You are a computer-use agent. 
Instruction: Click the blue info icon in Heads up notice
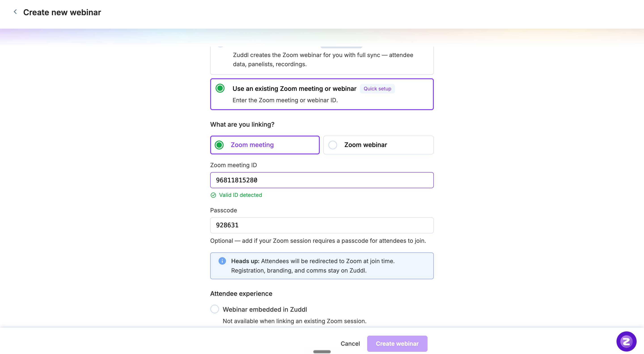point(222,261)
